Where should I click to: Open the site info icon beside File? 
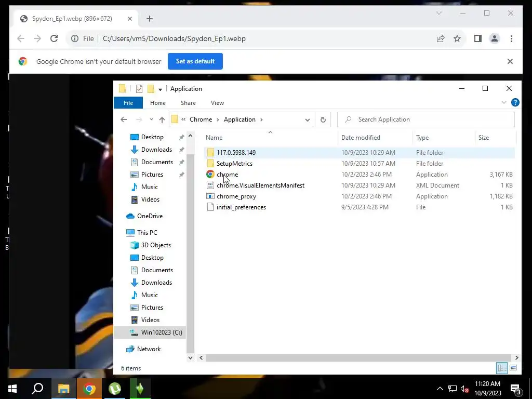tap(75, 38)
